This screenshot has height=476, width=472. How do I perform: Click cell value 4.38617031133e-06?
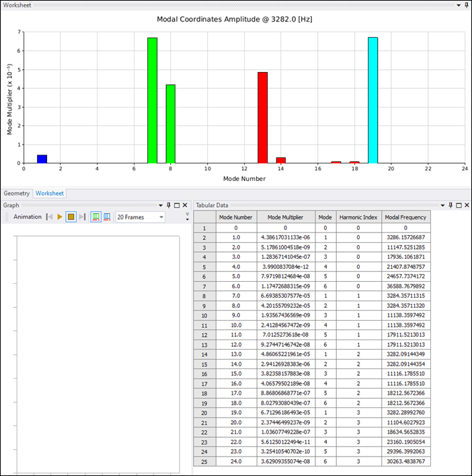[x=286, y=237]
